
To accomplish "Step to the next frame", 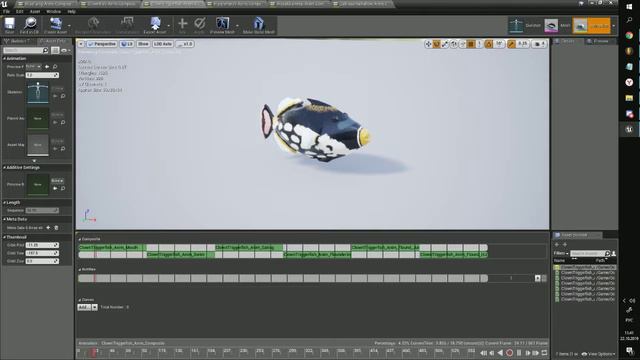I will 527,353.
